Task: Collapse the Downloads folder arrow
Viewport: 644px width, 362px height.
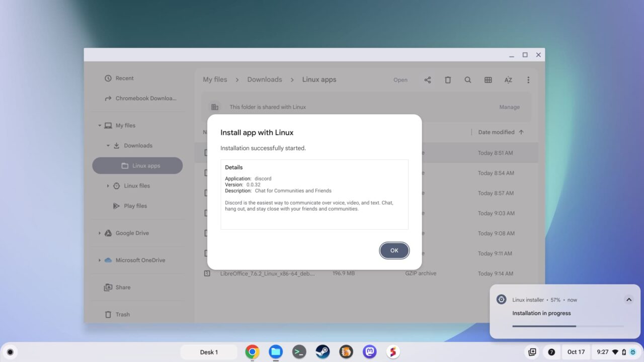Action: click(x=108, y=146)
